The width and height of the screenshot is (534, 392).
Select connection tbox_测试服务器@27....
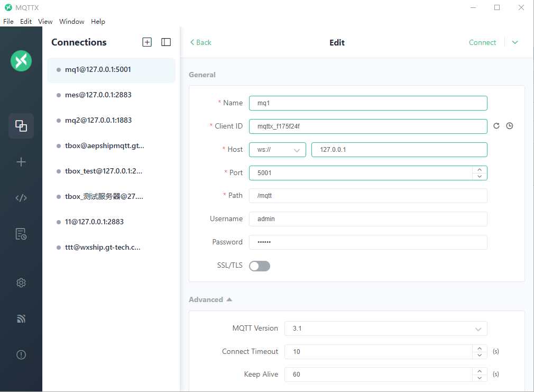(111, 197)
